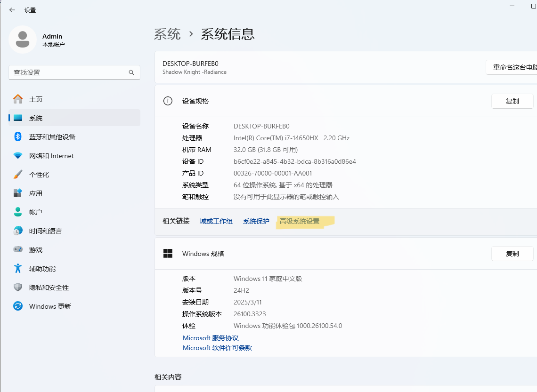The width and height of the screenshot is (537, 392).
Task: Open 系统保护 link
Action: tap(256, 221)
